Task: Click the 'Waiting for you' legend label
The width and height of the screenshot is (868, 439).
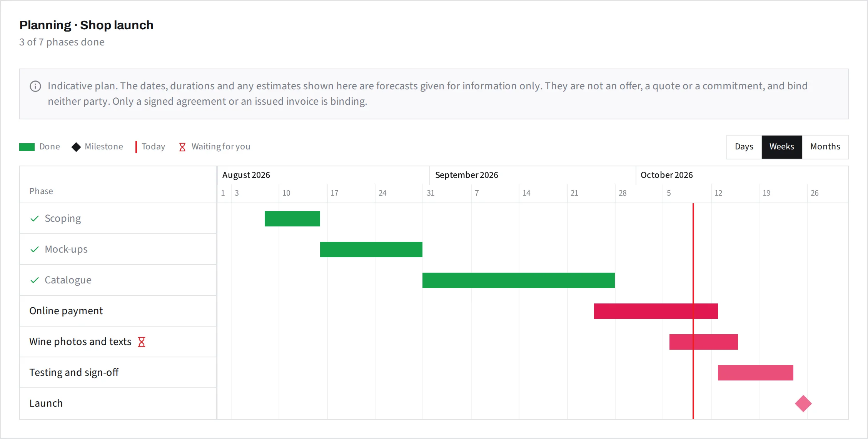Action: pyautogui.click(x=221, y=147)
